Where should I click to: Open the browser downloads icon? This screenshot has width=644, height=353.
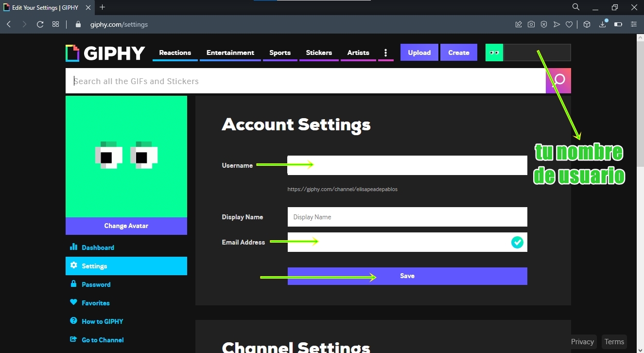(603, 24)
